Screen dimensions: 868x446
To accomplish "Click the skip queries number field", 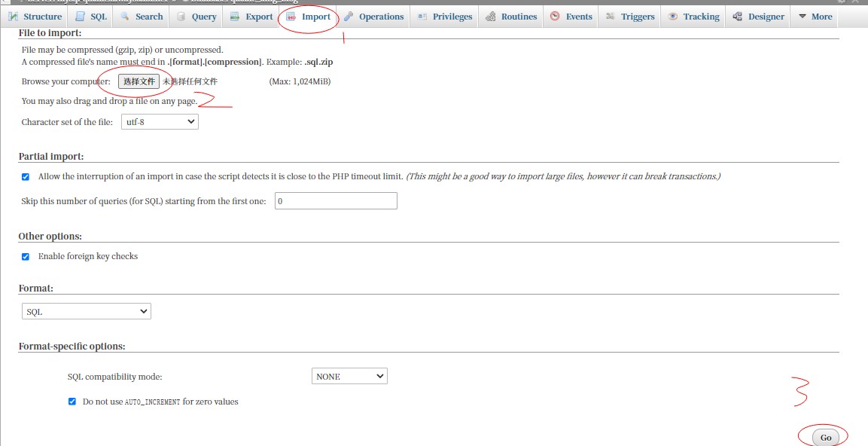I will (x=335, y=201).
